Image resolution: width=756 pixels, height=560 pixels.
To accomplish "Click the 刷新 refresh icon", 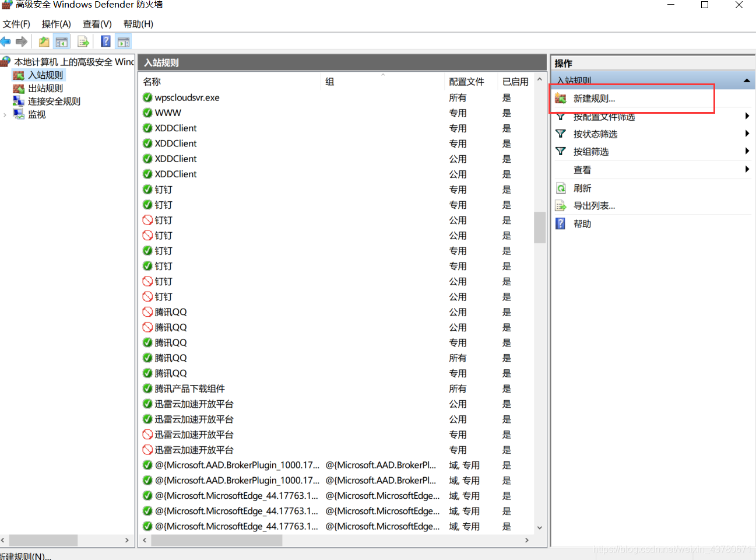I will coord(561,188).
